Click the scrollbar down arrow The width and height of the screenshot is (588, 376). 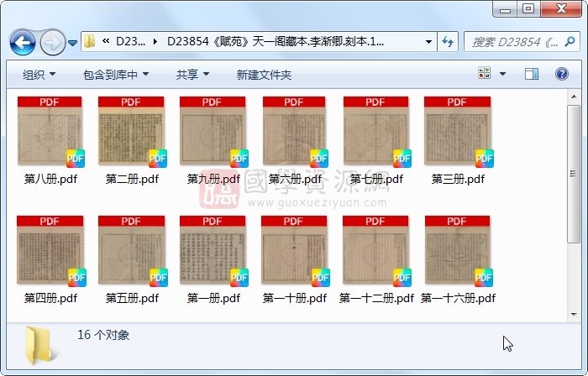coord(574,315)
